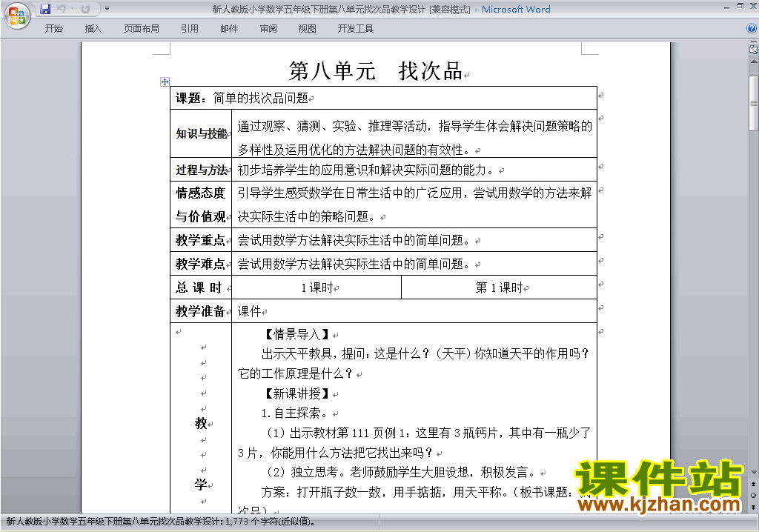Open the 开发工具 ribbon tab

tap(355, 29)
